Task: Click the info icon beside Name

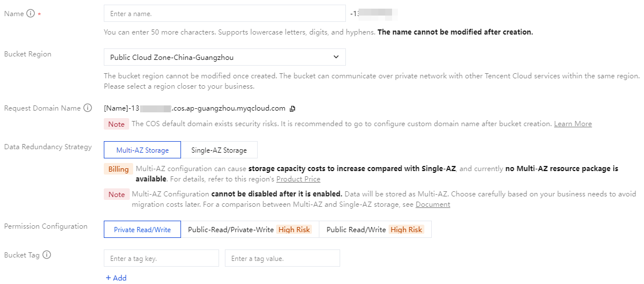Action: (x=31, y=14)
